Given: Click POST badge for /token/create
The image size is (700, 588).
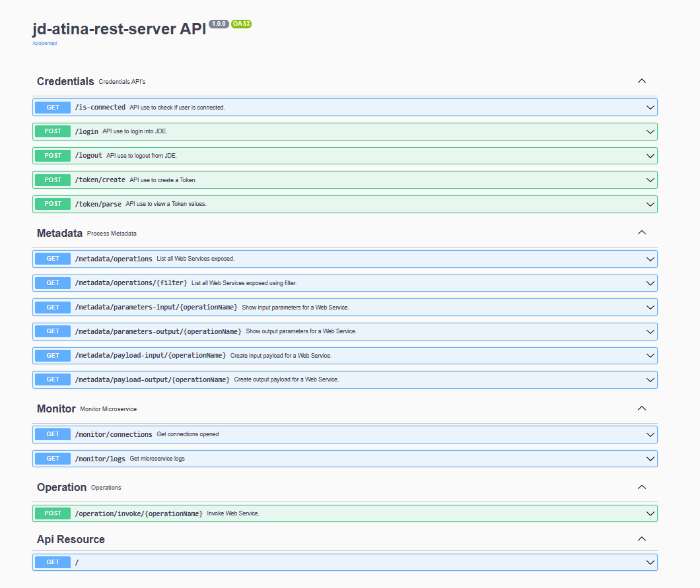Looking at the screenshot, I should [x=53, y=180].
